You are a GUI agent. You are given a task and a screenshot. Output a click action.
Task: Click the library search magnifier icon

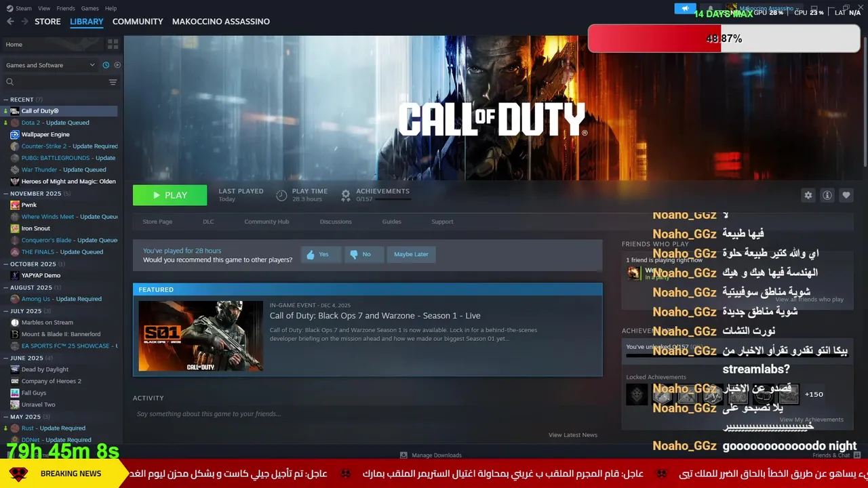pos(9,82)
